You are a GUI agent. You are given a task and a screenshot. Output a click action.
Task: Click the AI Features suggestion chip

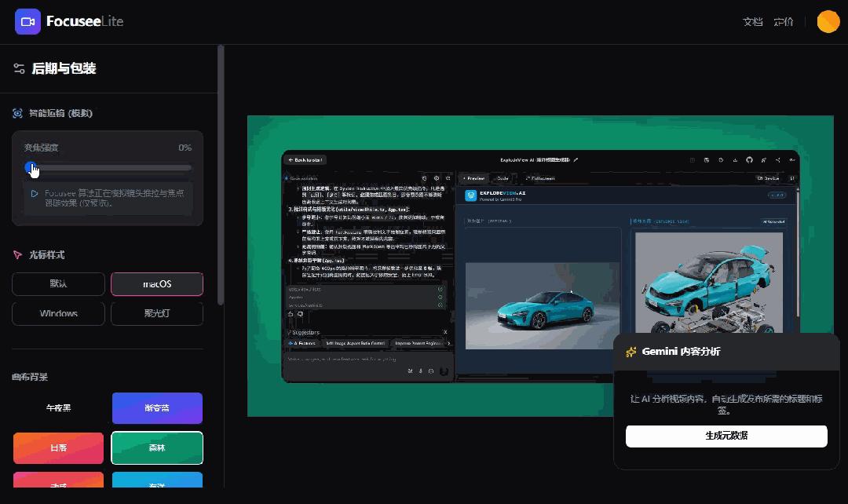[302, 343]
